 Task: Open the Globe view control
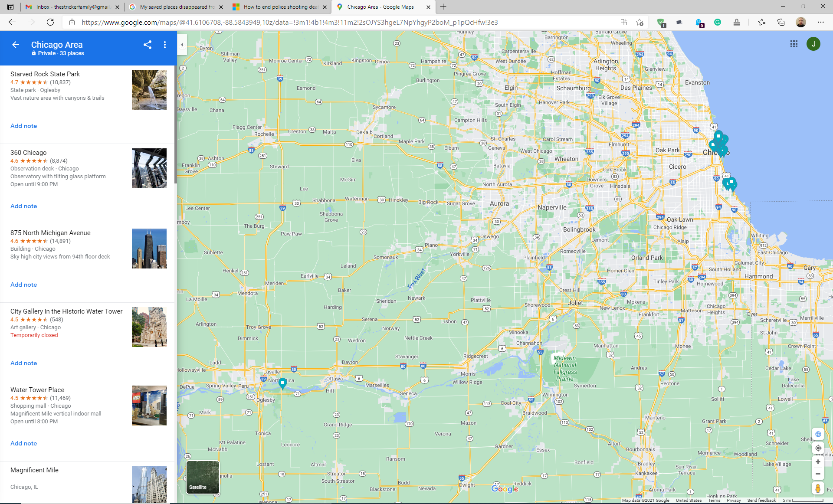tap(818, 434)
